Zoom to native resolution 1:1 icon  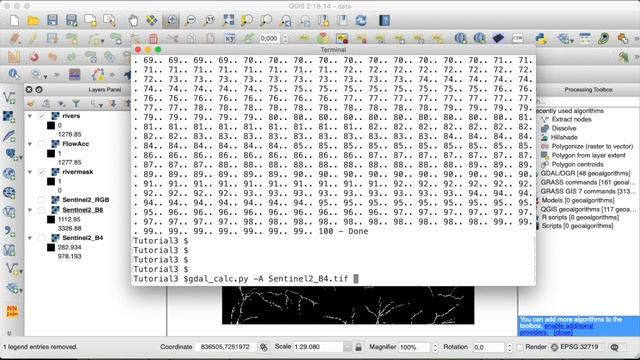pos(209,20)
